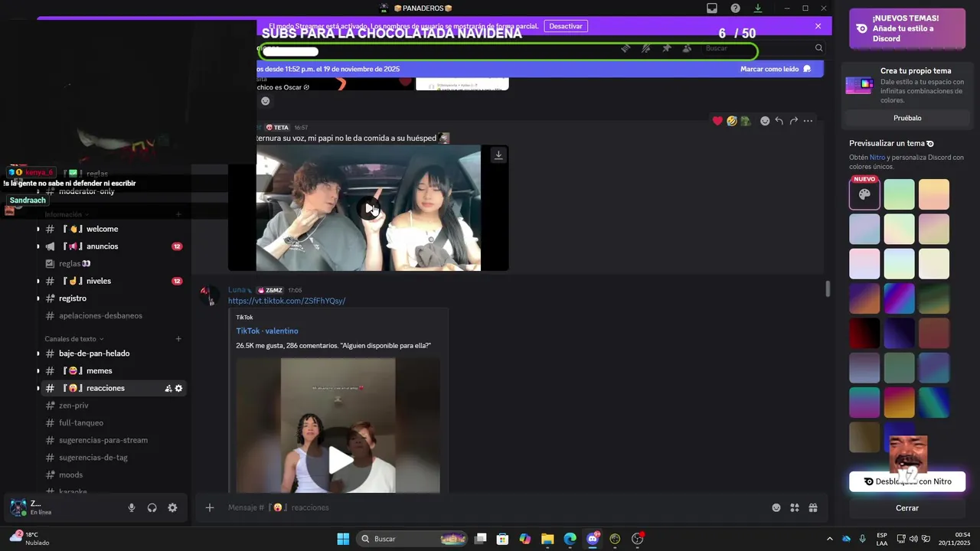Open the memes channel
The width and height of the screenshot is (980, 551).
coord(113,371)
